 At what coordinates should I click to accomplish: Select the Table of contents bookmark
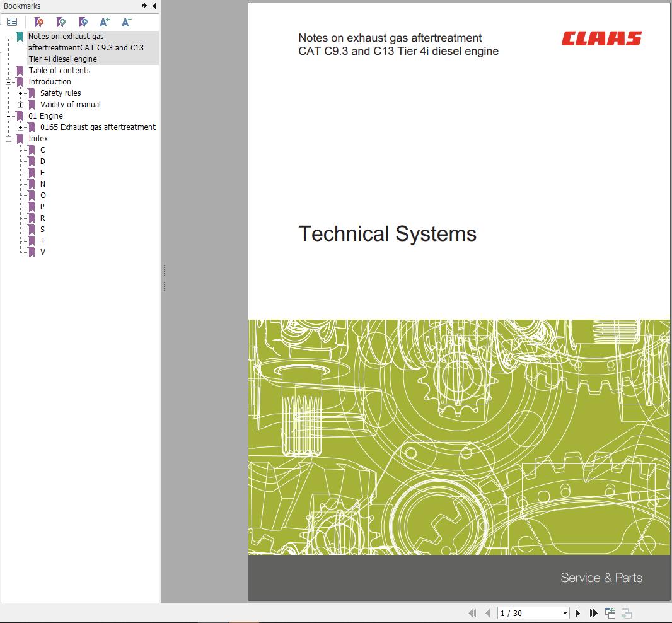tap(59, 71)
